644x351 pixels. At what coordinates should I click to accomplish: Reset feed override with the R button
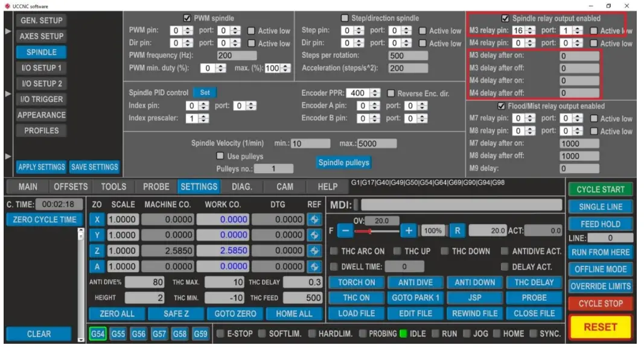457,230
